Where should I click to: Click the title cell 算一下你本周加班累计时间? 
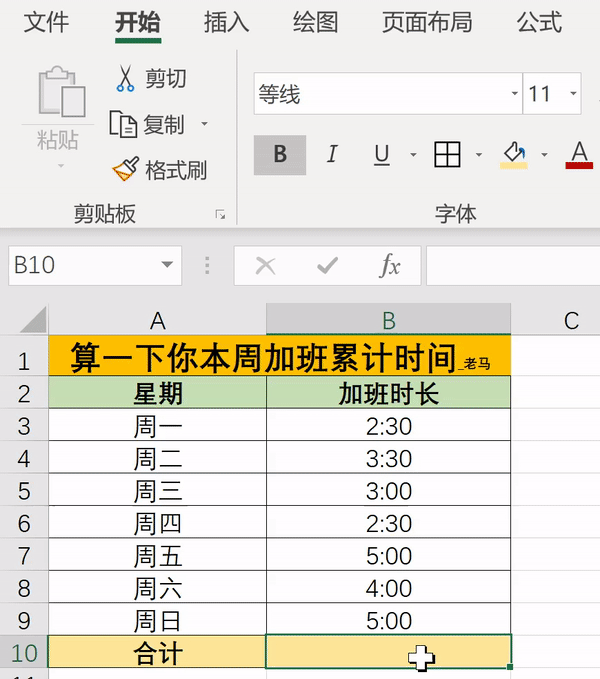click(280, 356)
